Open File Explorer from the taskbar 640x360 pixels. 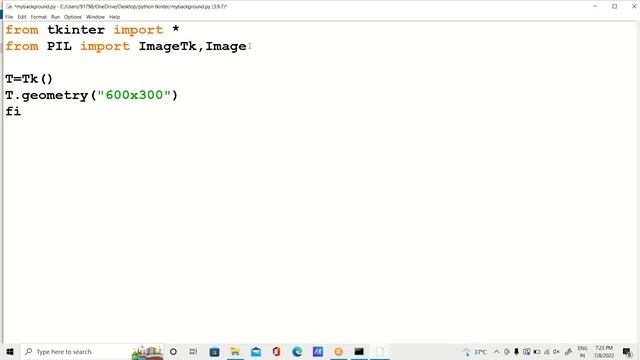coord(235,351)
